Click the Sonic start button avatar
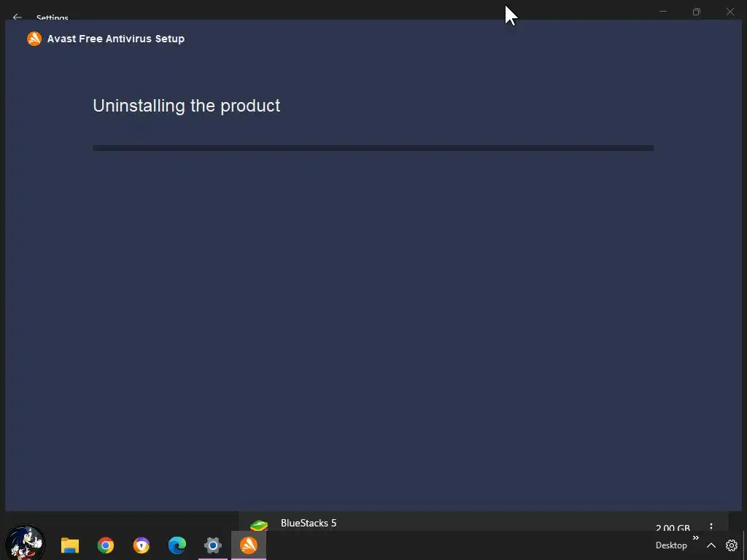This screenshot has height=560, width=747. 25,542
